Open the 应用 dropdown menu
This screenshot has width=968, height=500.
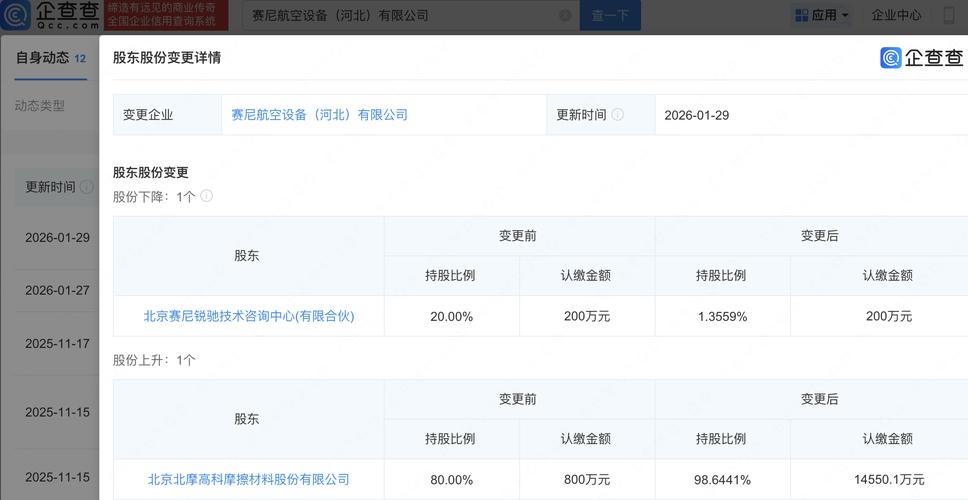822,15
